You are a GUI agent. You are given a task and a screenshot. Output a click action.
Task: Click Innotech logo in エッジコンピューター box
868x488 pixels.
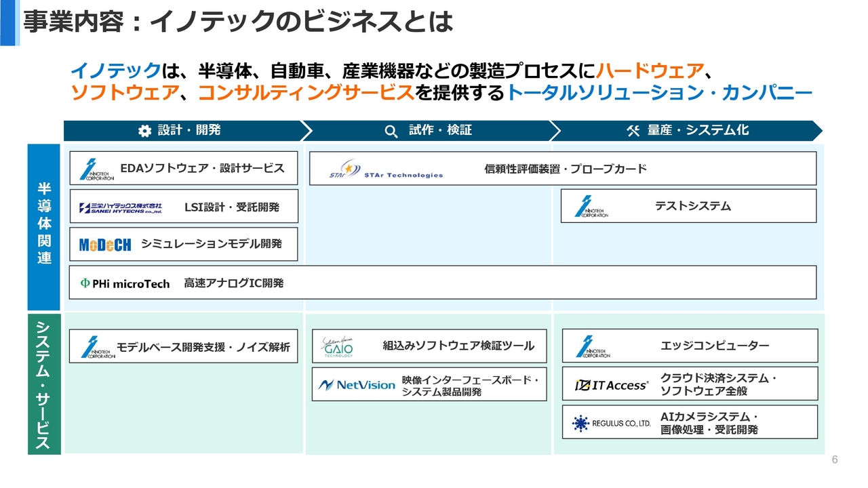point(593,346)
